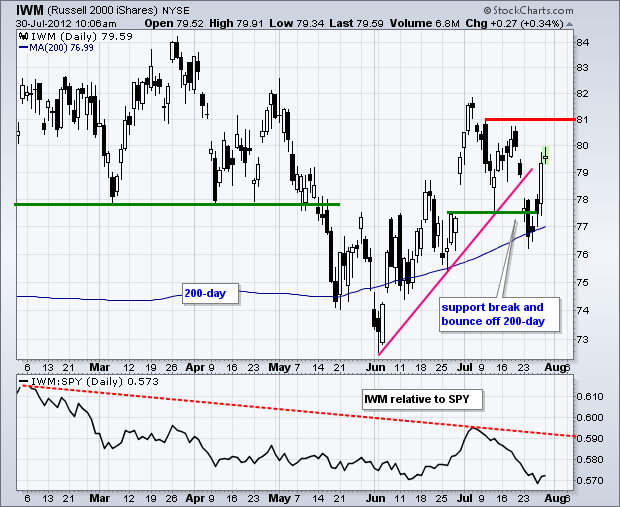Click the Low 79.34 value
Image resolution: width=620 pixels, height=507 pixels.
tap(297, 23)
